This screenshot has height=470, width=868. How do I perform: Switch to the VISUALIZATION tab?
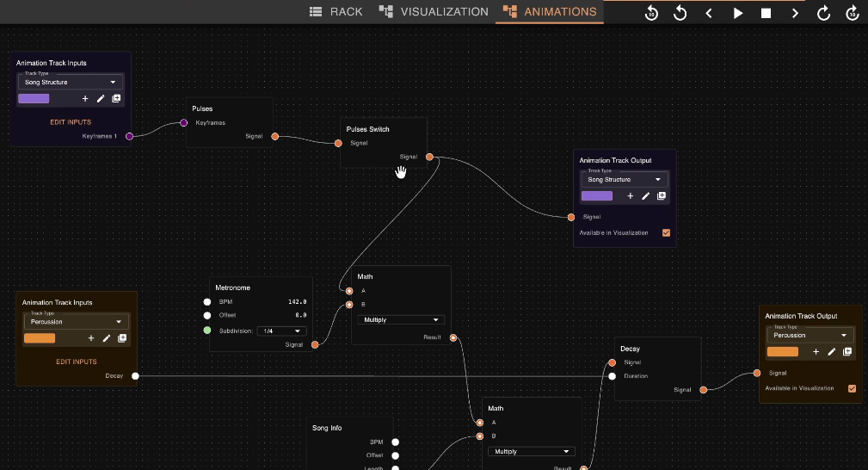tap(434, 12)
